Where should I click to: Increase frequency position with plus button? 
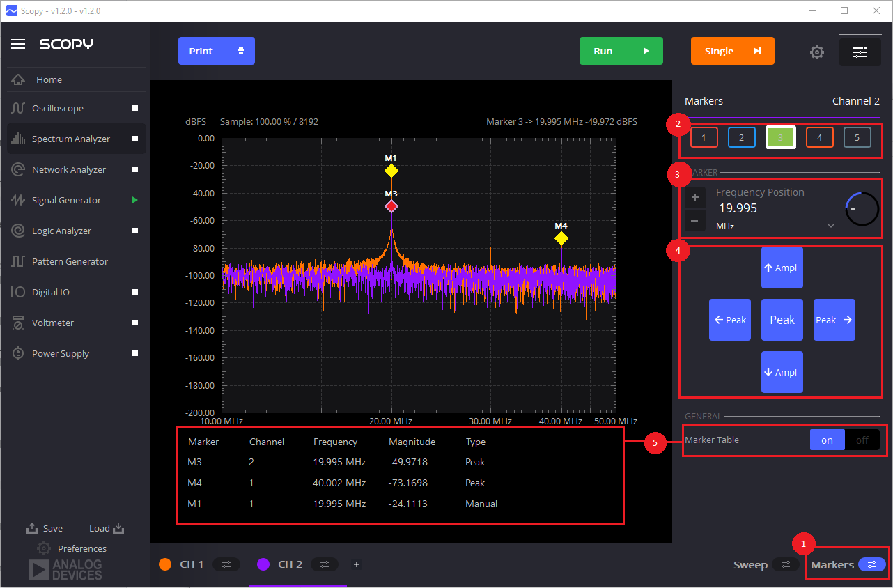click(694, 197)
